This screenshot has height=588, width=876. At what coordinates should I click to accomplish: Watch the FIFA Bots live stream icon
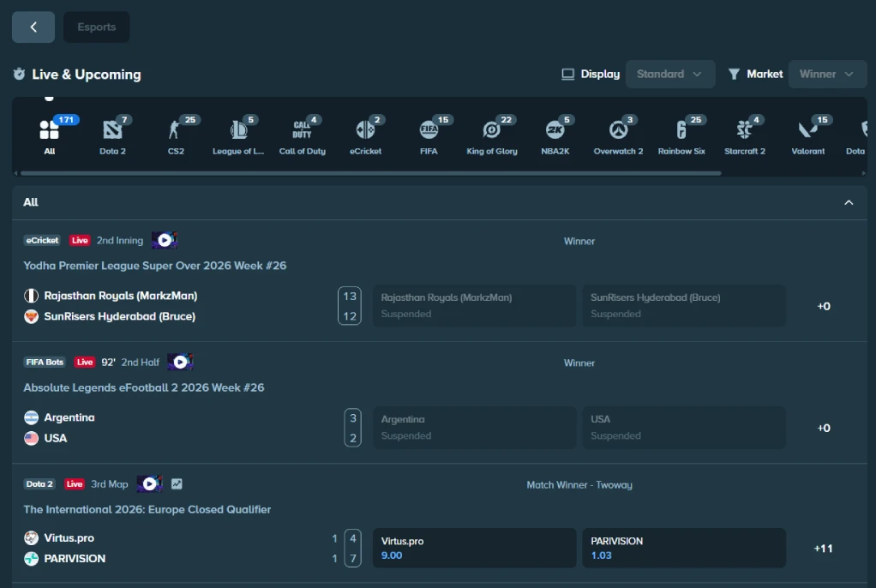[x=180, y=363]
